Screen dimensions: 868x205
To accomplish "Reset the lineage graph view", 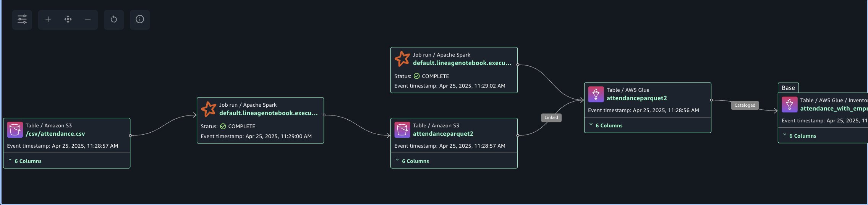I will (x=114, y=20).
